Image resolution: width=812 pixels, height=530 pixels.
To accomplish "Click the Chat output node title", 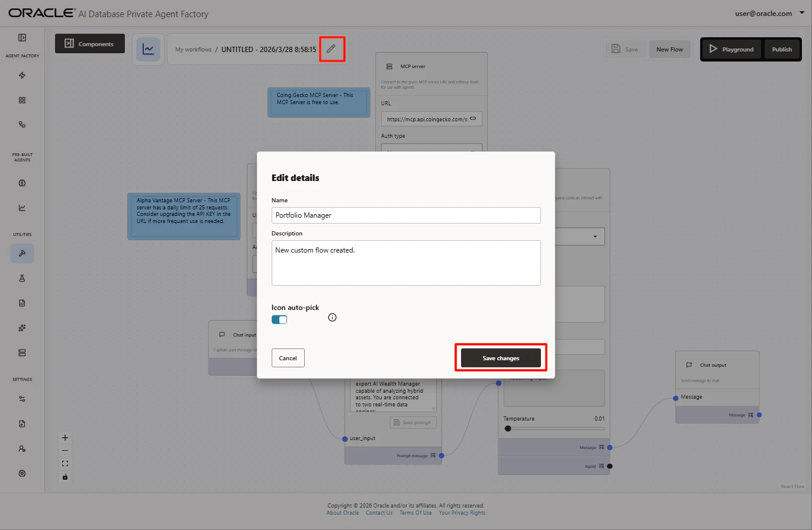I will pos(713,365).
